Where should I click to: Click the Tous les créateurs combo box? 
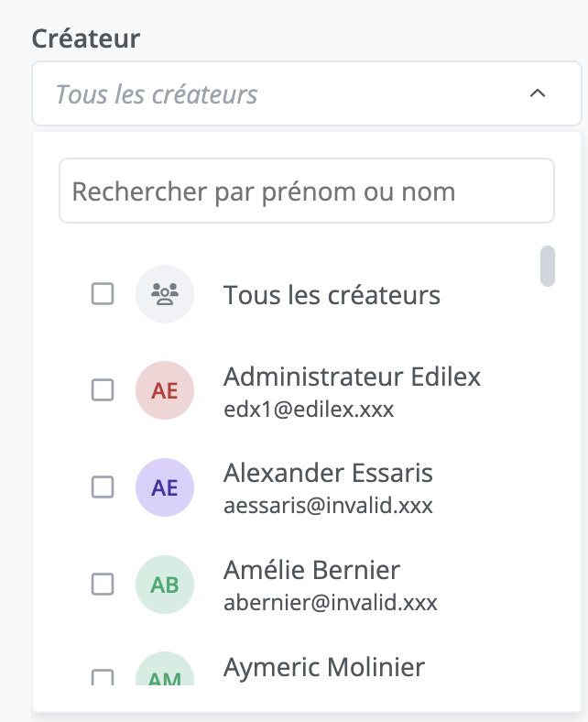tap(275, 93)
